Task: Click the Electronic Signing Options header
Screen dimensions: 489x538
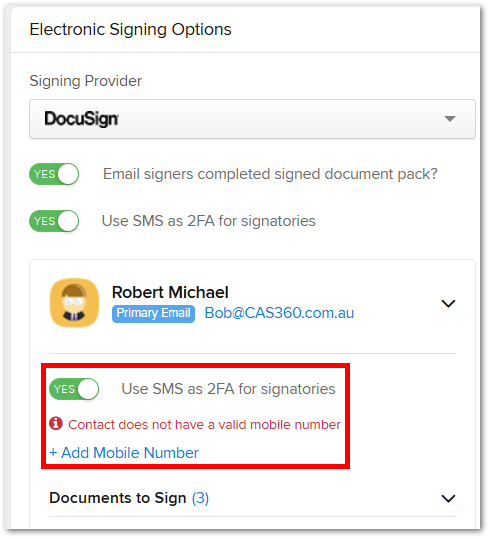Action: [x=130, y=30]
